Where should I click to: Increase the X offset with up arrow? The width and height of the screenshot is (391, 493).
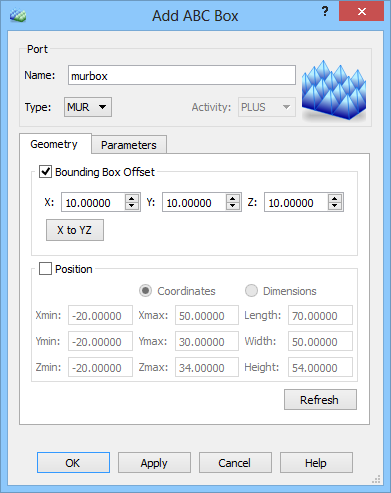(x=132, y=198)
